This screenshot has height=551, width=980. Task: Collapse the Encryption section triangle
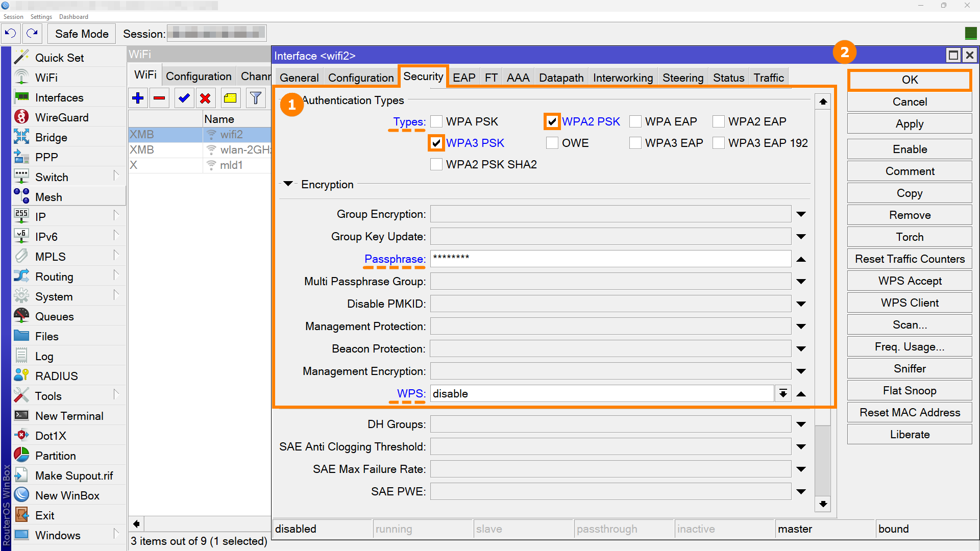(288, 184)
